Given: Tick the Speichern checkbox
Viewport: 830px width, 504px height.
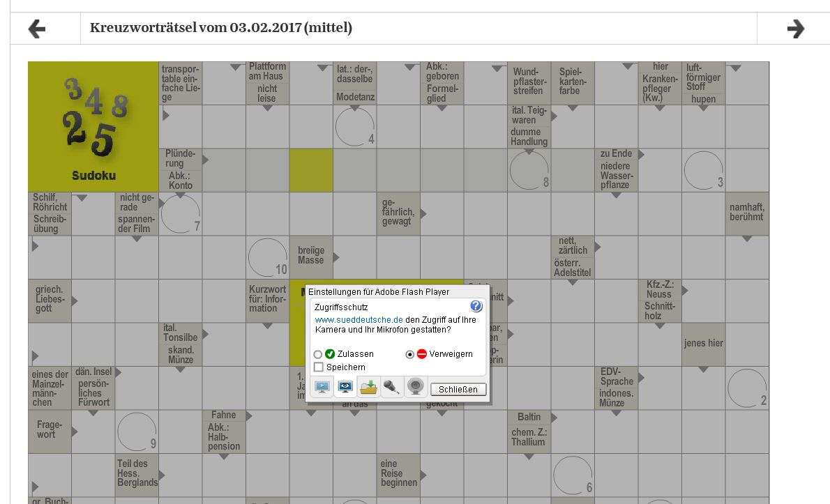Looking at the screenshot, I should 319,367.
